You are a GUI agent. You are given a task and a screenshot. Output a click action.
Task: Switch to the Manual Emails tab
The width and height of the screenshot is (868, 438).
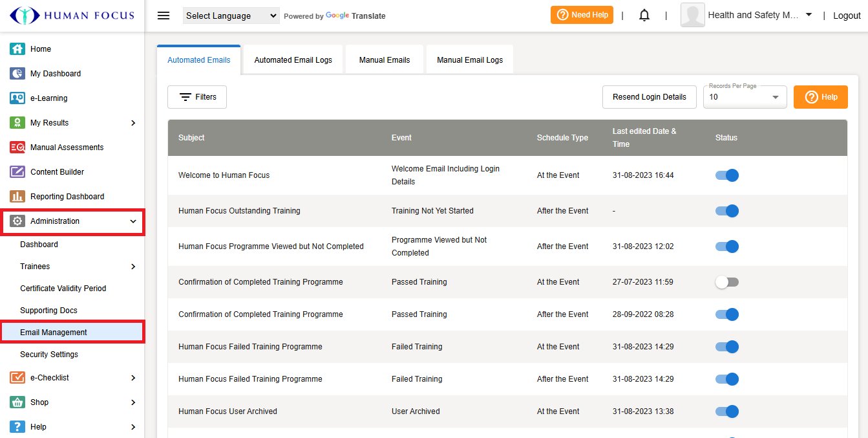385,60
